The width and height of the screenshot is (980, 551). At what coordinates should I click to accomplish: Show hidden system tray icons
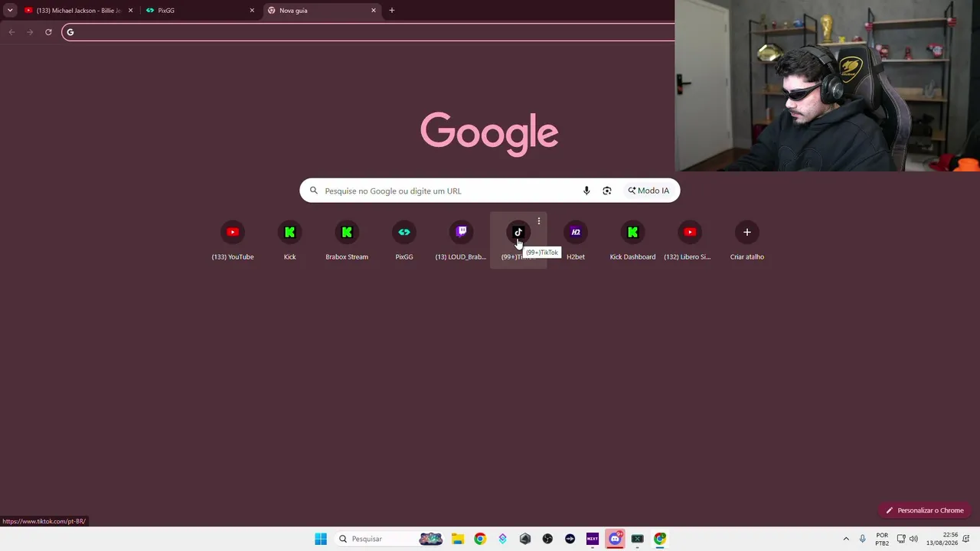(846, 539)
